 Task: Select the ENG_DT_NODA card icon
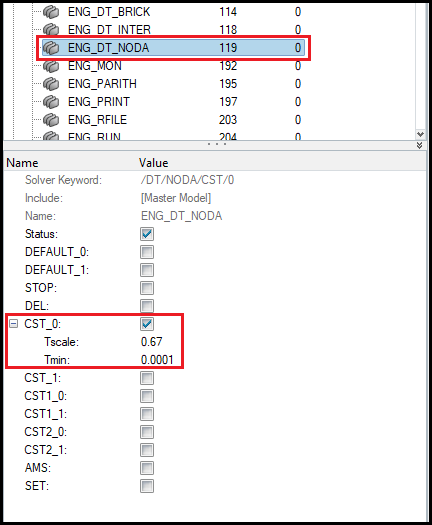[x=51, y=48]
